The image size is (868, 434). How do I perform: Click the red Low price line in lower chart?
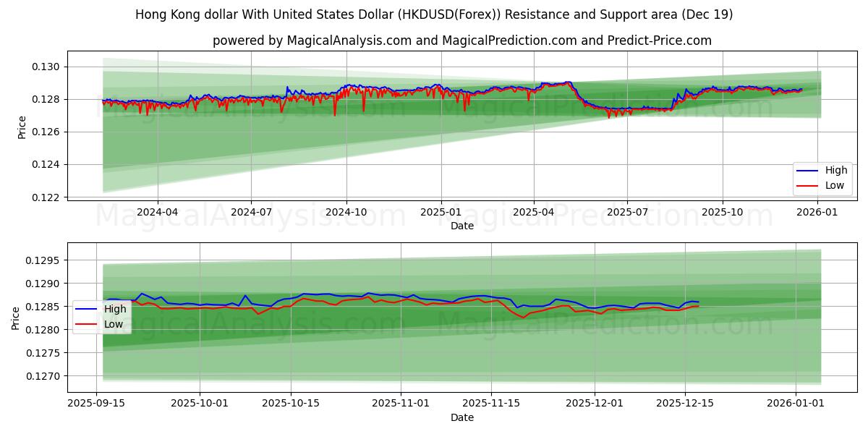(362, 298)
